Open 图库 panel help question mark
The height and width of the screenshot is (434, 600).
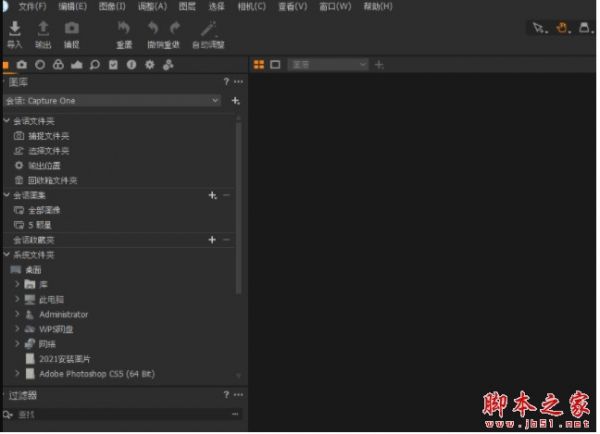click(x=226, y=82)
